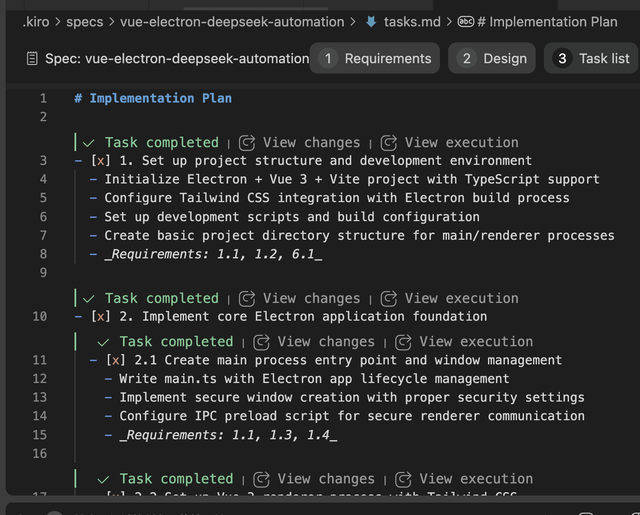Image resolution: width=640 pixels, height=515 pixels.
Task: Click line 'Write main.ts with Electron app lifecycle'
Action: (x=314, y=379)
